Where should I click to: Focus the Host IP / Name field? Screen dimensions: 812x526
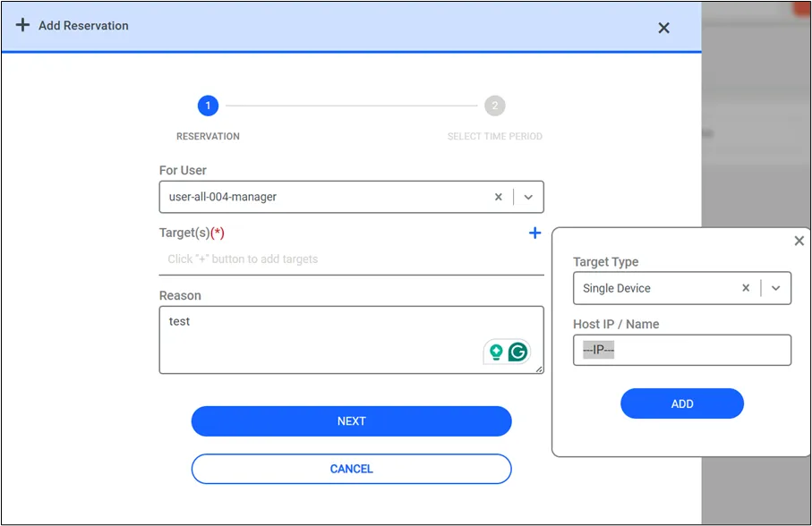tap(682, 350)
